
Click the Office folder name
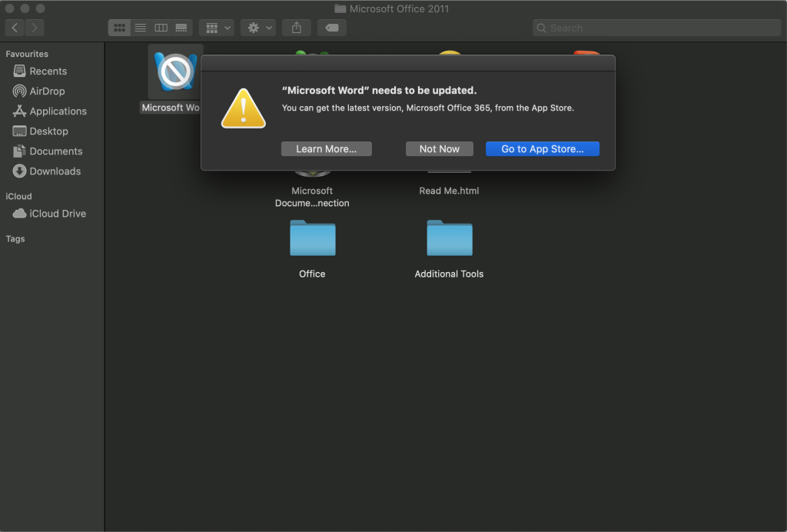pyautogui.click(x=312, y=274)
